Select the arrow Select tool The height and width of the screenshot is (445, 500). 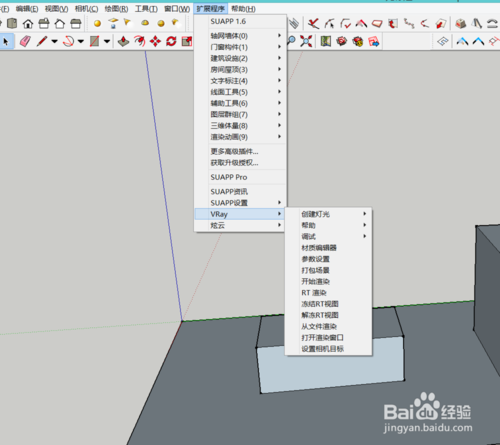coord(6,41)
